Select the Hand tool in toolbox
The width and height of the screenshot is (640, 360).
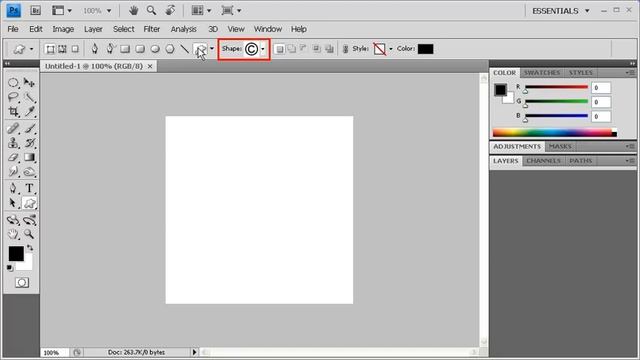pyautogui.click(x=13, y=234)
